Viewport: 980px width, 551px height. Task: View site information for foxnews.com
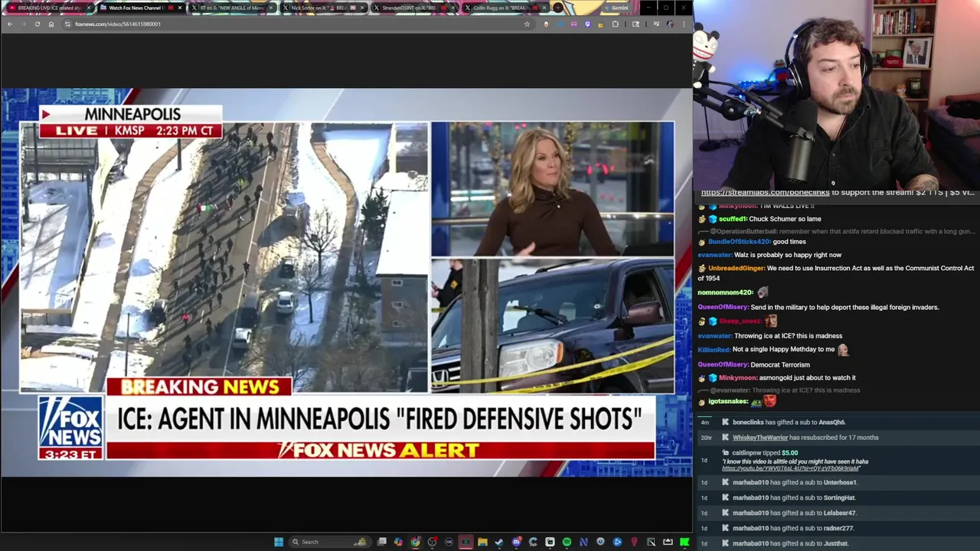pos(67,24)
